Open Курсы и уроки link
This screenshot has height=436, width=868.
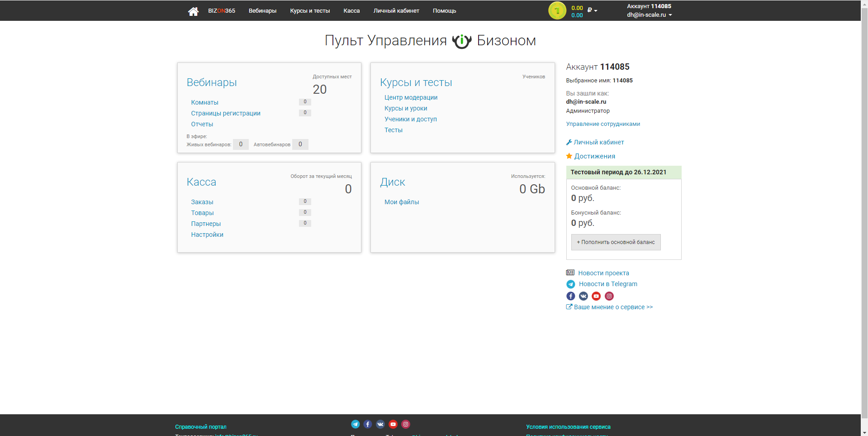coord(406,108)
